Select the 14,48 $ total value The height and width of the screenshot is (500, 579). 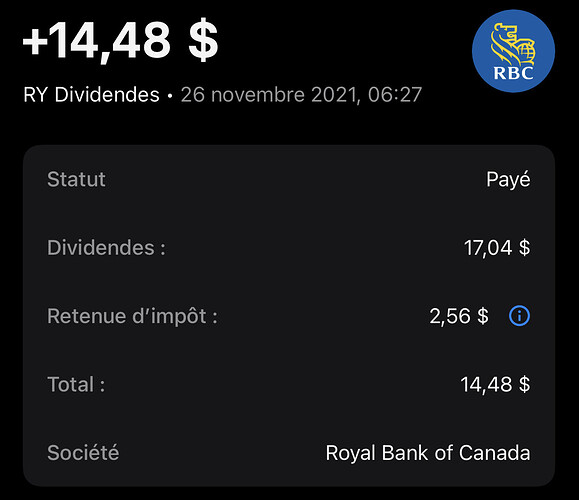(x=495, y=384)
